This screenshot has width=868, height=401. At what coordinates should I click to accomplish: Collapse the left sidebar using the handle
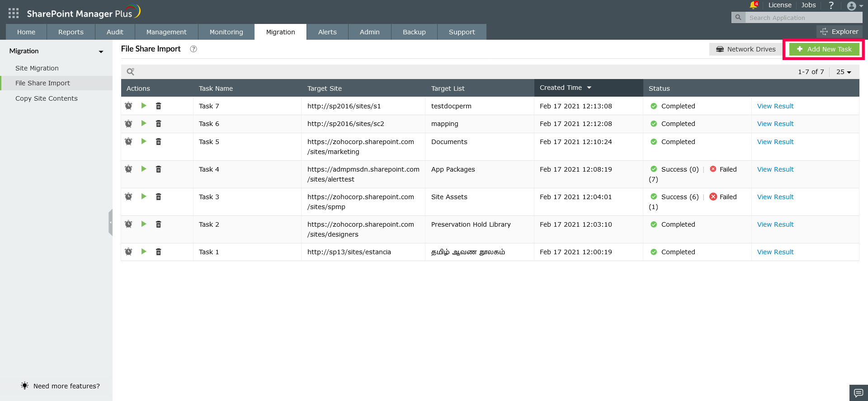110,222
